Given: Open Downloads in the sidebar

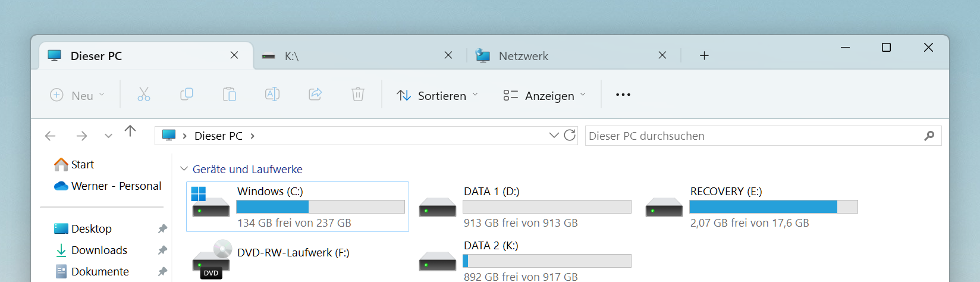Looking at the screenshot, I should point(99,250).
